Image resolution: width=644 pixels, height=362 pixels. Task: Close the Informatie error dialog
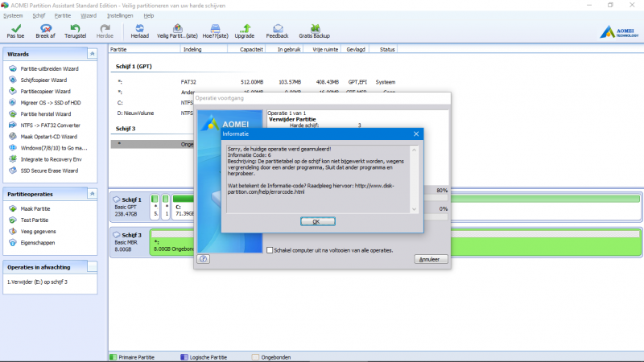coord(416,134)
